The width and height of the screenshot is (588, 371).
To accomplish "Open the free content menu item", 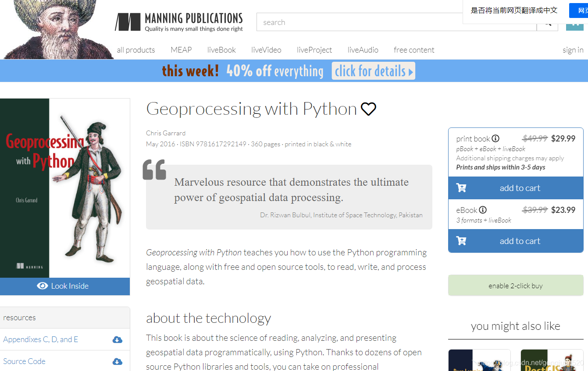I will coord(414,50).
